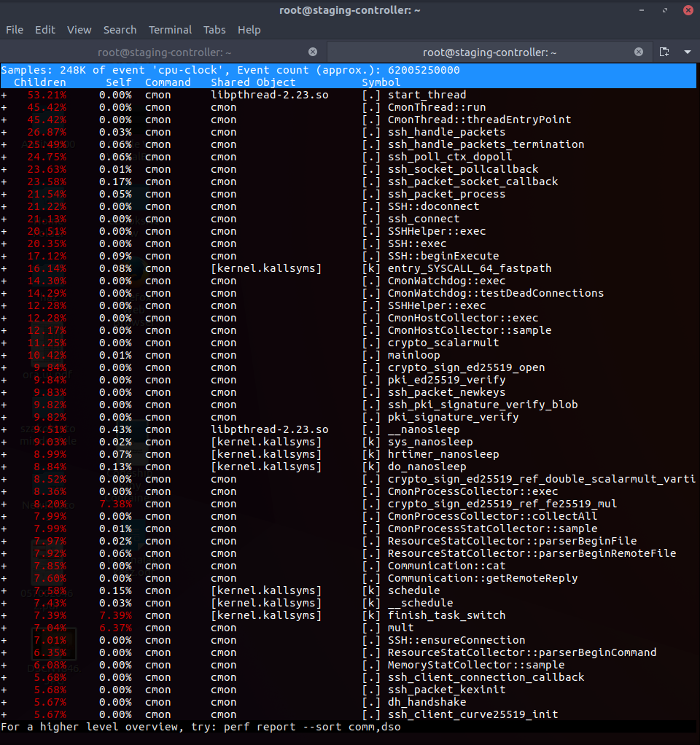Expand the mainloop row

[4, 356]
